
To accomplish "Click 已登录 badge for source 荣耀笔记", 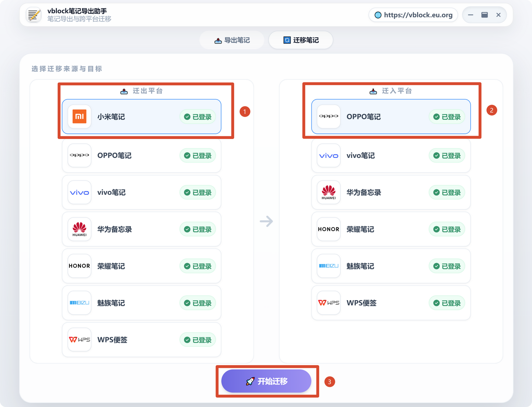I will pos(198,266).
